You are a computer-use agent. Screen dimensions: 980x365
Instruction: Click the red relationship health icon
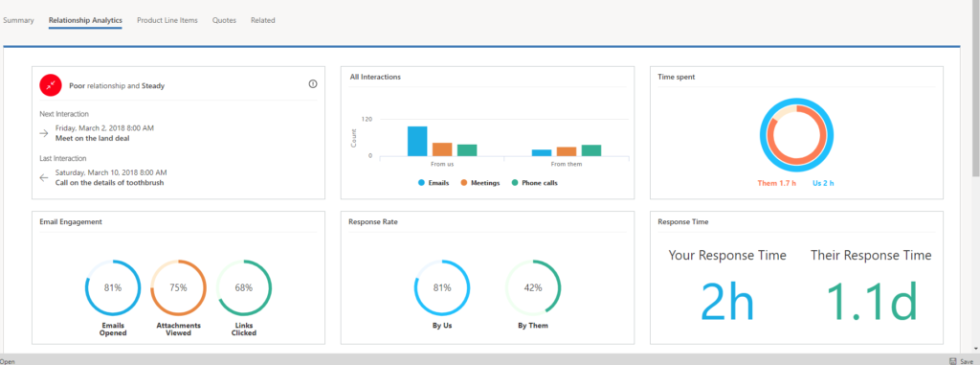50,85
